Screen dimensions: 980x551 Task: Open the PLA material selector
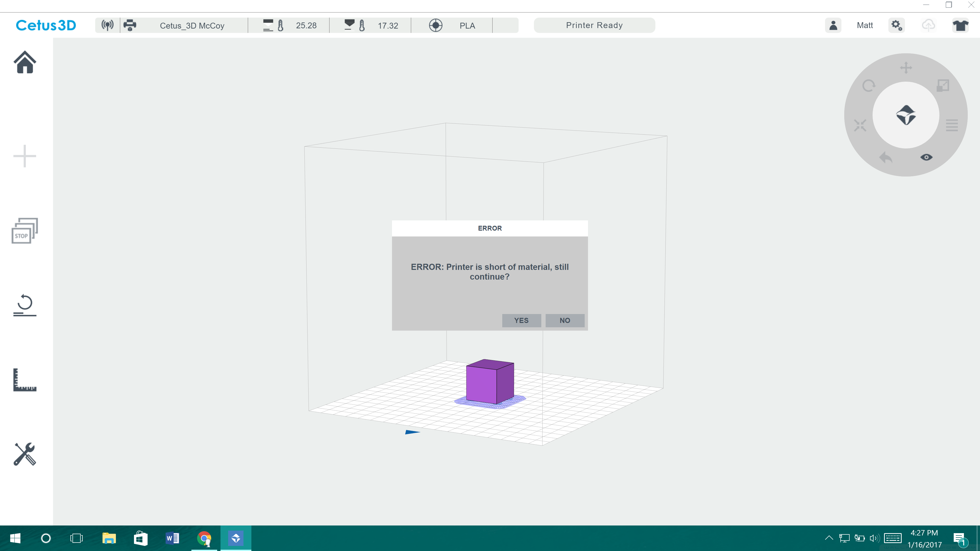tap(467, 26)
